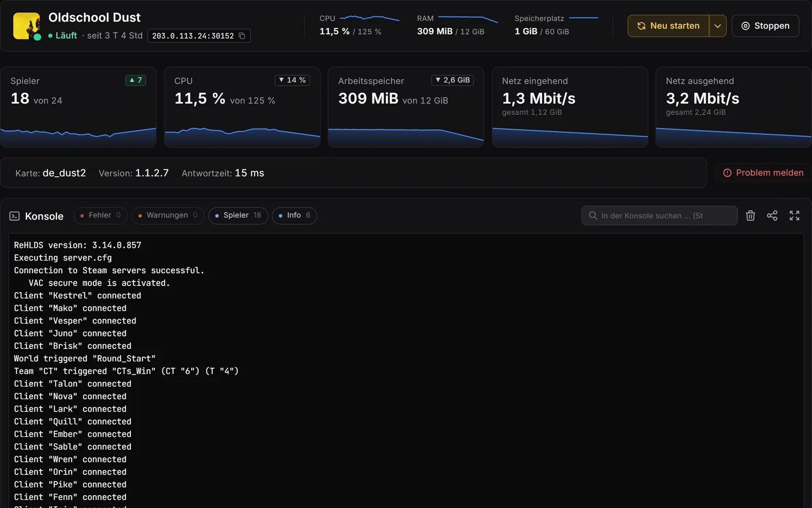Viewport: 812px width, 508px height.
Task: Select the Client "Kestrel" connected line
Action: point(78,296)
